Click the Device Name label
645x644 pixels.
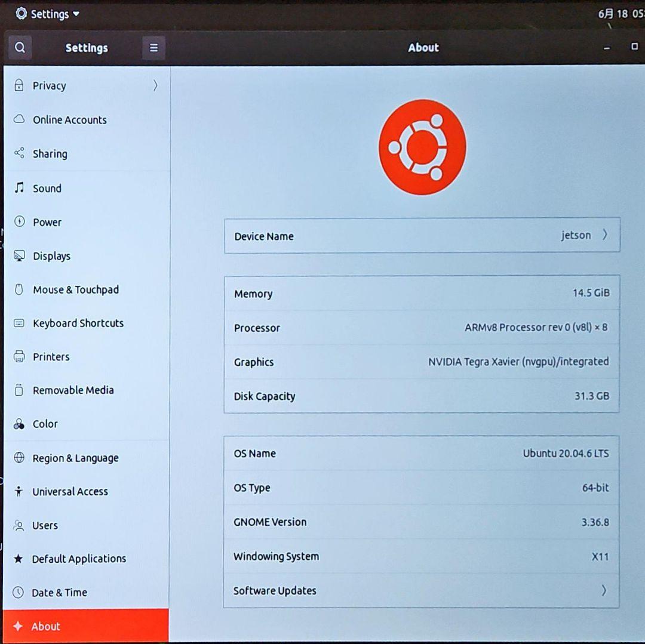264,236
